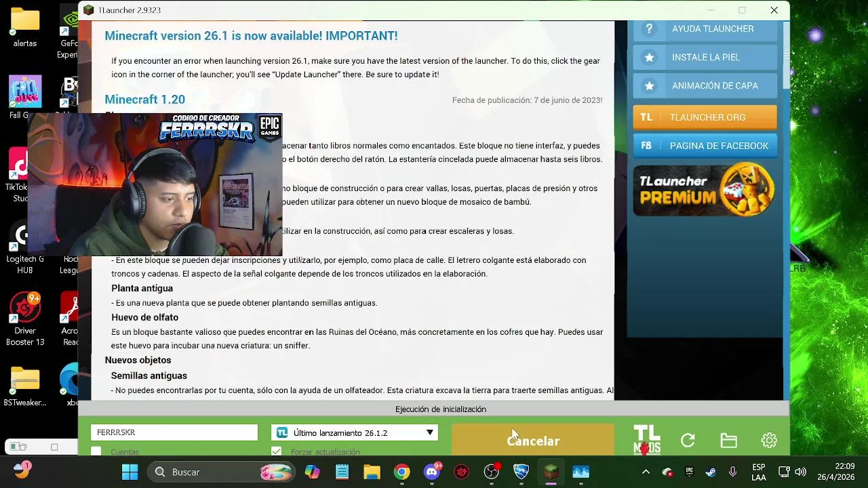This screenshot has width=868, height=488.
Task: Switch to TLauncher Minecraft taskbar icon
Action: tap(551, 472)
